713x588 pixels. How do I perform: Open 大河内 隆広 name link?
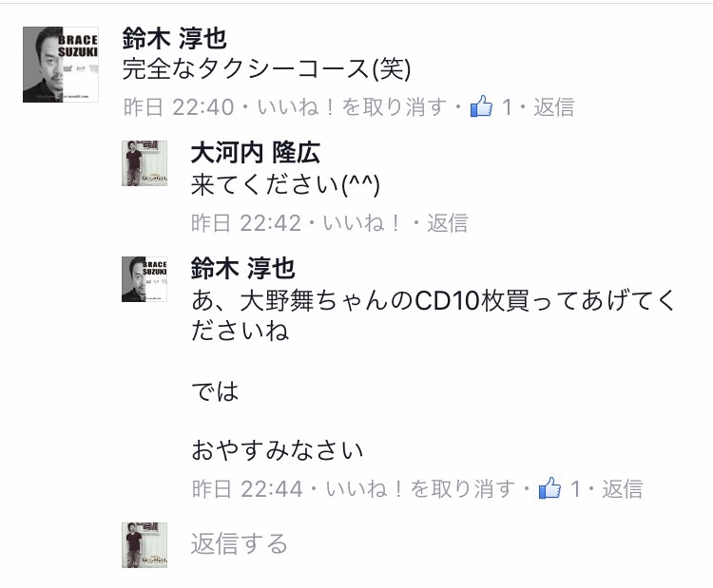(x=256, y=152)
